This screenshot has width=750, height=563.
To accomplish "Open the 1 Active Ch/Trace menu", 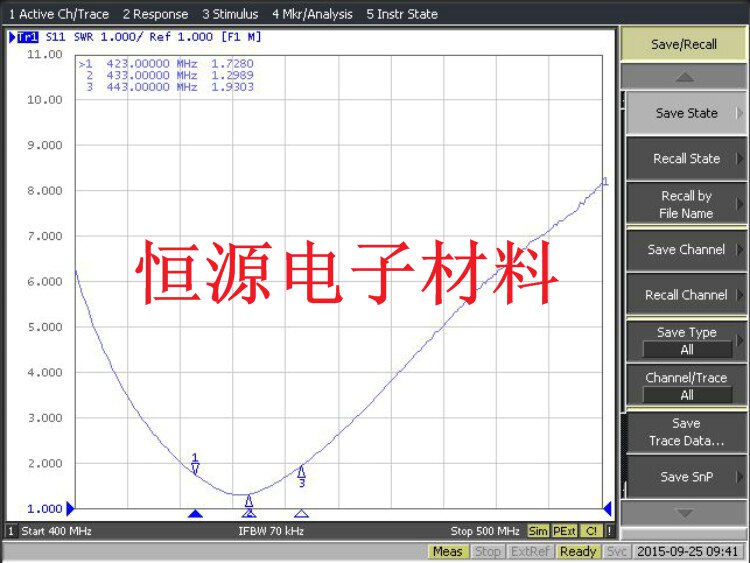I will [59, 14].
